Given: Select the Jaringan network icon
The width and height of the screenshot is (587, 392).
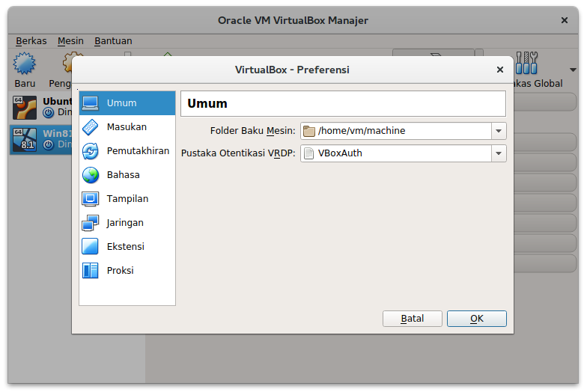Looking at the screenshot, I should coord(90,223).
